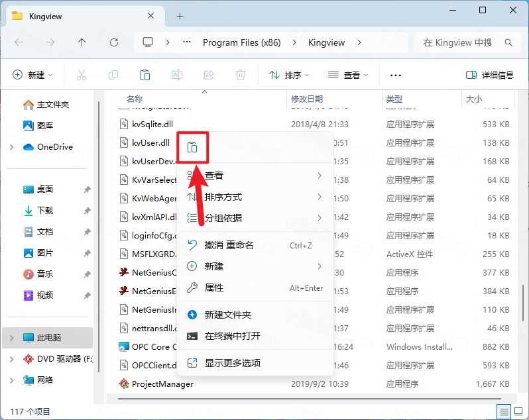529x420 pixels.
Task: Open 文档 quick access folder
Action: [x=38, y=232]
